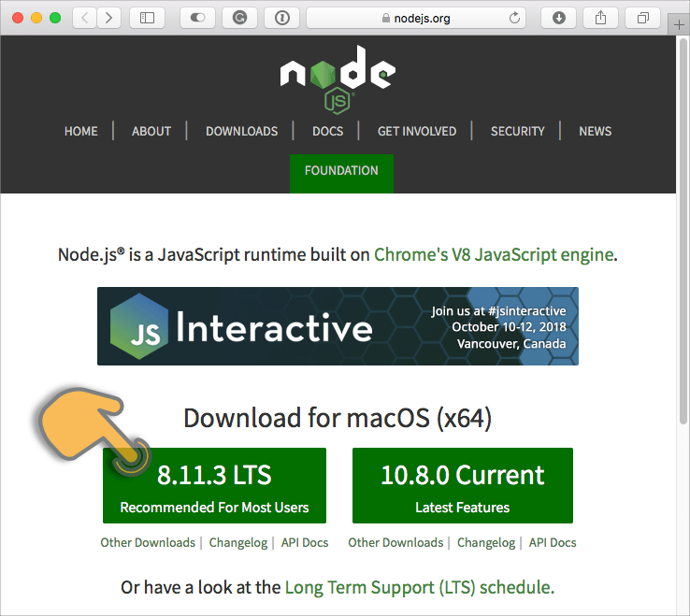The image size is (690, 616).
Task: Open the NEWS nav item
Action: [x=595, y=131]
